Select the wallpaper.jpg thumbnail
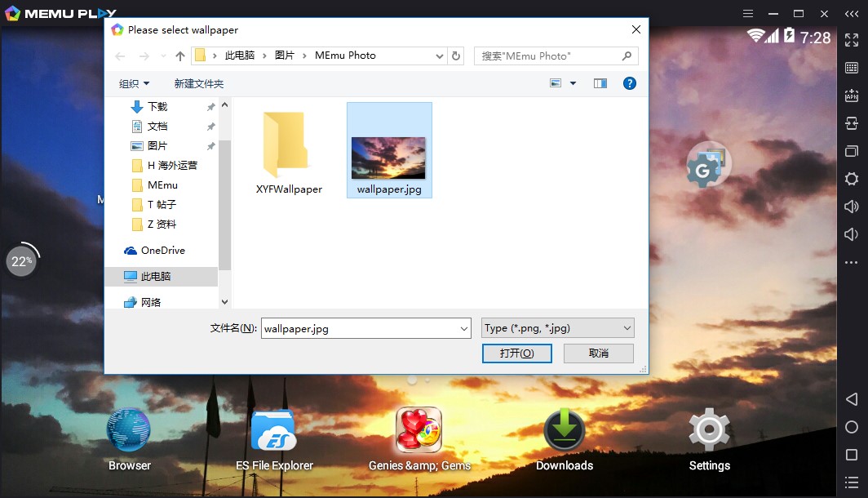 pos(388,158)
